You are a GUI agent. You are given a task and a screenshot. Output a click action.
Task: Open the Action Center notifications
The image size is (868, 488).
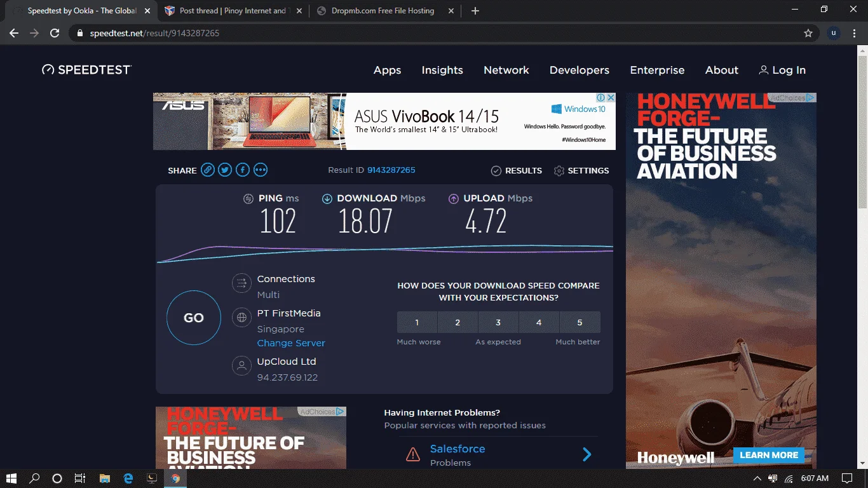pos(846,478)
